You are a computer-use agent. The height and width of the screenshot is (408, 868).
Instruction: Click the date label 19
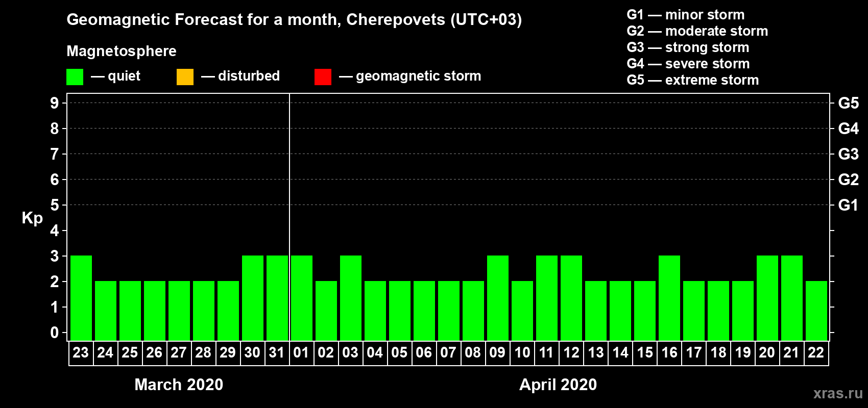742,352
